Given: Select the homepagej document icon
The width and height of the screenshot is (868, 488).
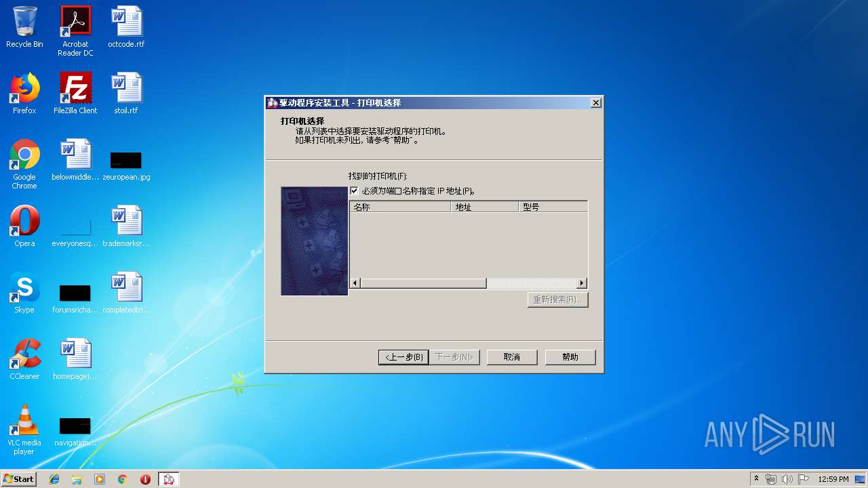Looking at the screenshot, I should [x=75, y=359].
